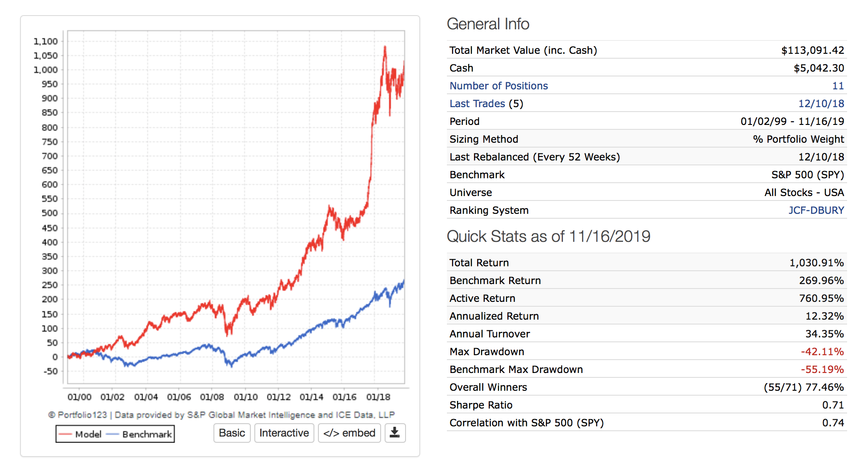This screenshot has width=868, height=473.
Task: Click the embed code button
Action: coord(350,433)
